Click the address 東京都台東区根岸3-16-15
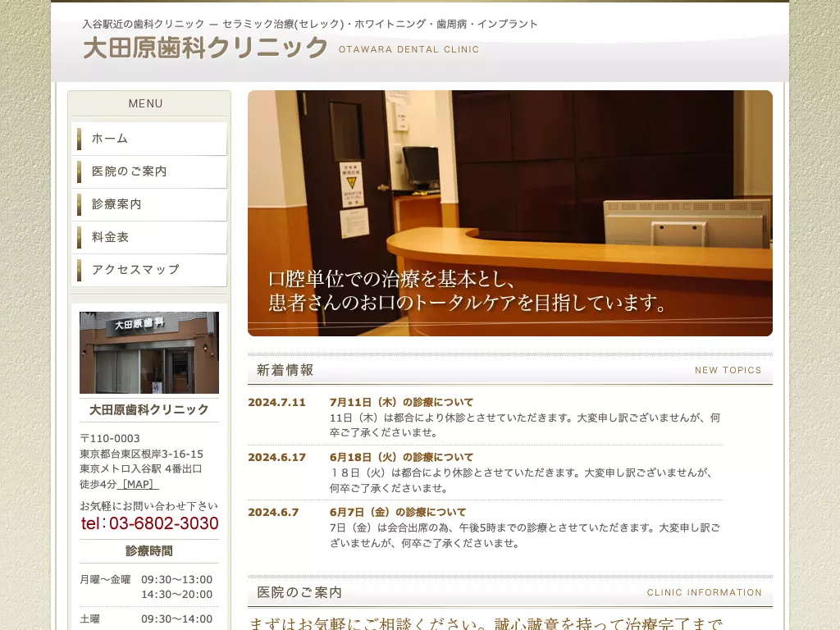Image resolution: width=840 pixels, height=630 pixels. pyautogui.click(x=141, y=454)
